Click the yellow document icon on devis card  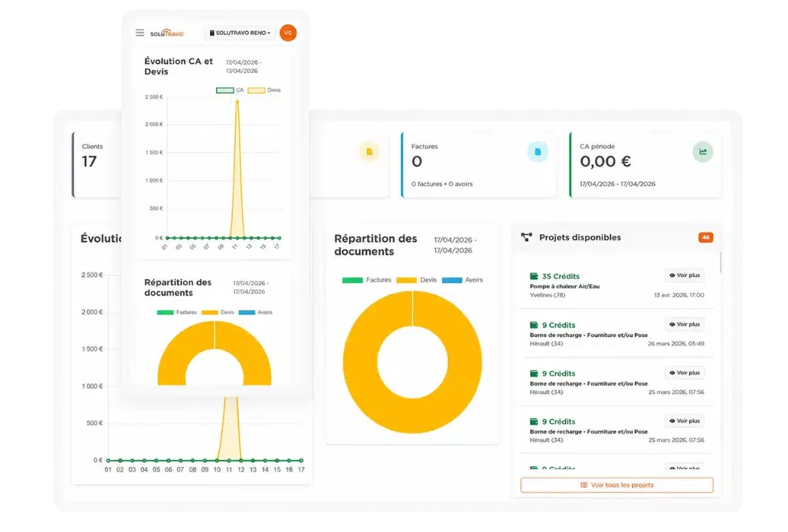pyautogui.click(x=369, y=152)
